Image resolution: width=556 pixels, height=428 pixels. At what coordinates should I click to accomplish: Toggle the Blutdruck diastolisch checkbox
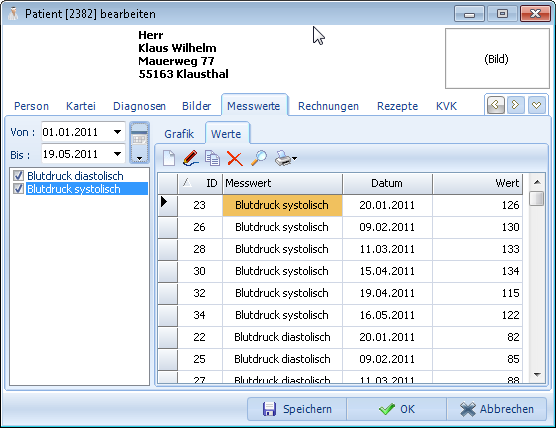[x=18, y=176]
